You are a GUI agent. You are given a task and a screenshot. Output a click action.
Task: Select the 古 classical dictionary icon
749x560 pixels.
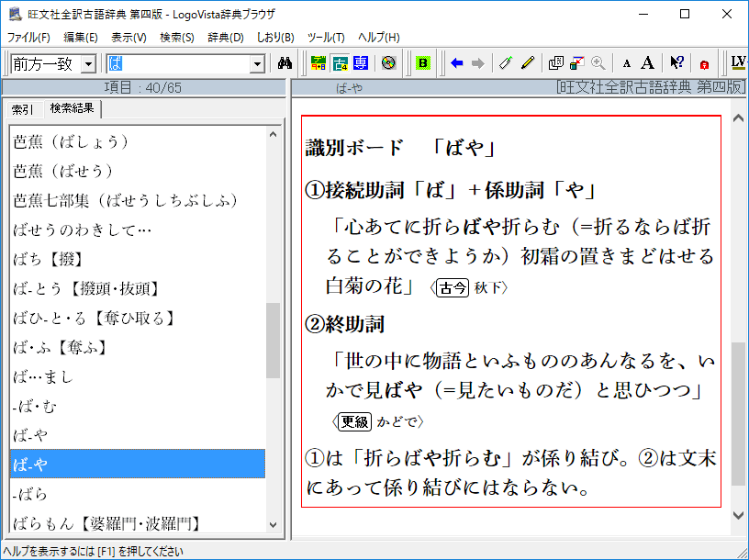pyautogui.click(x=340, y=63)
